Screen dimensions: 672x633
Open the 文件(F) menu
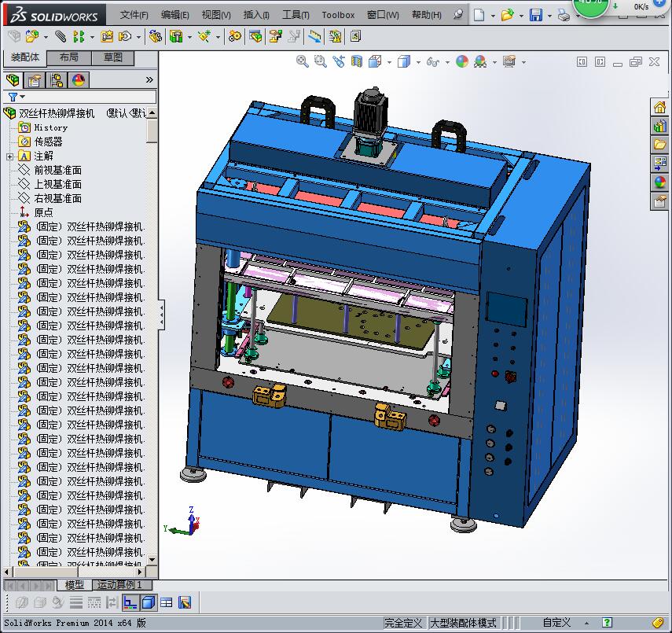(x=134, y=15)
